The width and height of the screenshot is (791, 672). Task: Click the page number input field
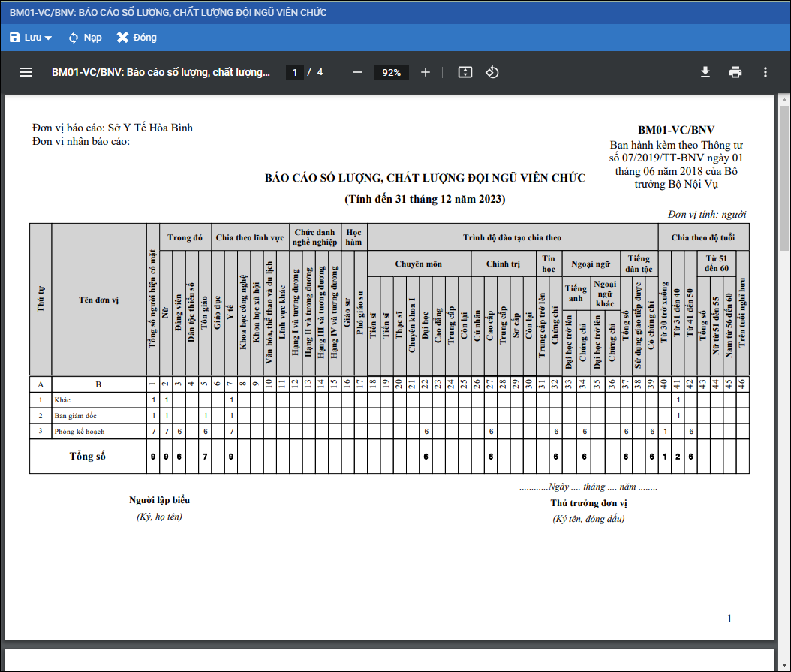click(295, 72)
